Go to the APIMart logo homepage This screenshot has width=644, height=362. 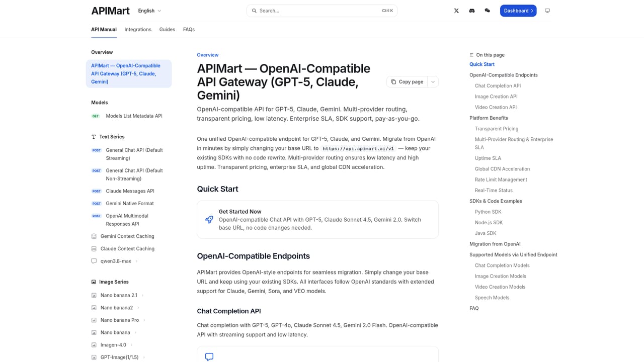point(110,11)
